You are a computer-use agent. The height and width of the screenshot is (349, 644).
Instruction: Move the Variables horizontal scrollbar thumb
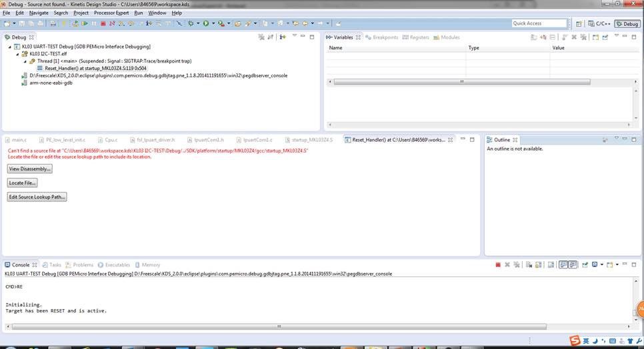[x=462, y=82]
